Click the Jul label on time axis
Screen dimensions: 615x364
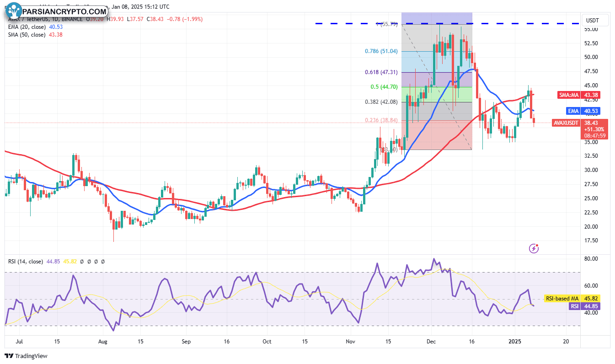point(20,342)
